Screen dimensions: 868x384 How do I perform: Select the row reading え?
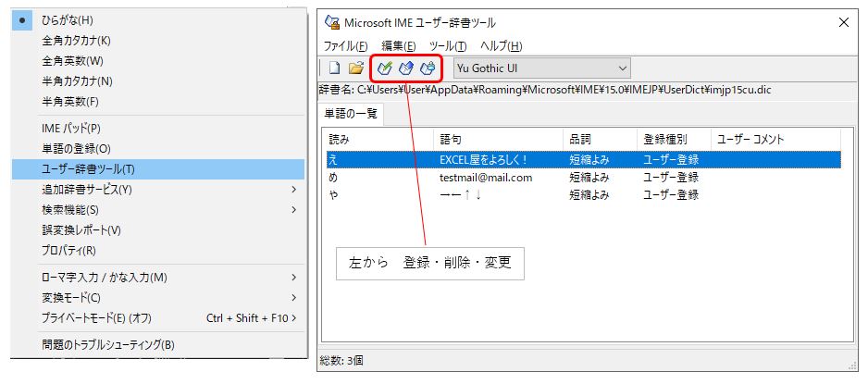tap(584, 160)
